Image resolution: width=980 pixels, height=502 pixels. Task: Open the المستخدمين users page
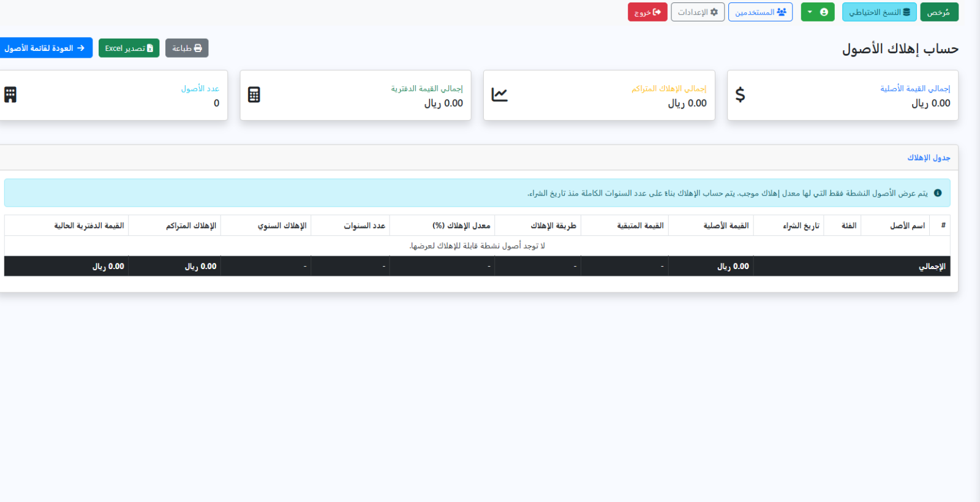pos(760,12)
